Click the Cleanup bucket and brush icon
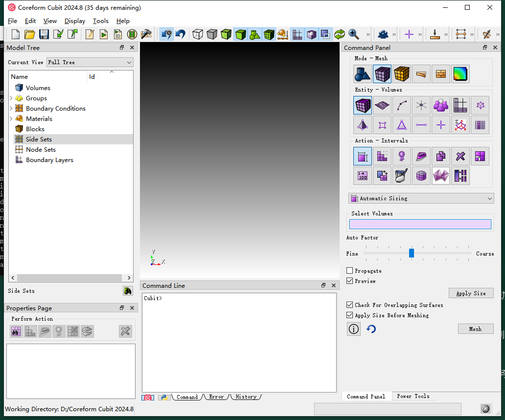Screen dimensions: 505x420 pyautogui.click(x=402, y=176)
